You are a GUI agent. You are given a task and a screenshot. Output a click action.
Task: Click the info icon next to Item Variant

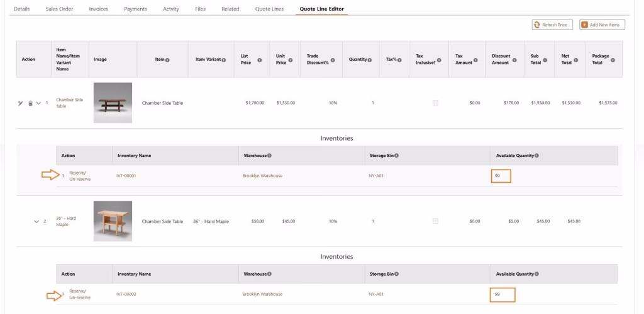(224, 60)
